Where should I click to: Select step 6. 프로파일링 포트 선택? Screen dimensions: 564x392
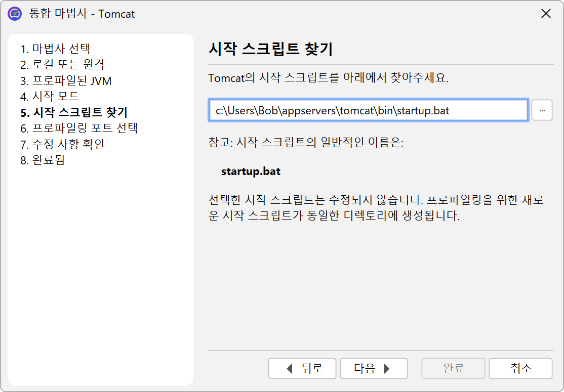tap(79, 128)
